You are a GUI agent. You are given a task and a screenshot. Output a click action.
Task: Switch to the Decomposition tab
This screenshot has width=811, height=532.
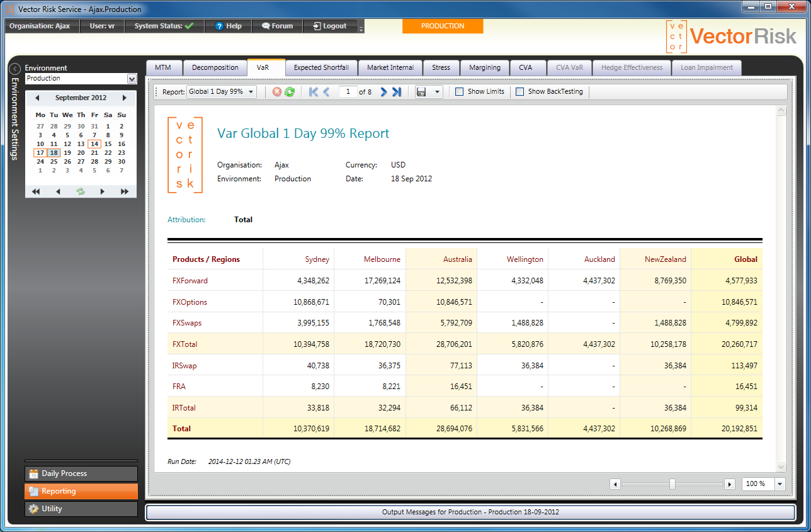(215, 67)
